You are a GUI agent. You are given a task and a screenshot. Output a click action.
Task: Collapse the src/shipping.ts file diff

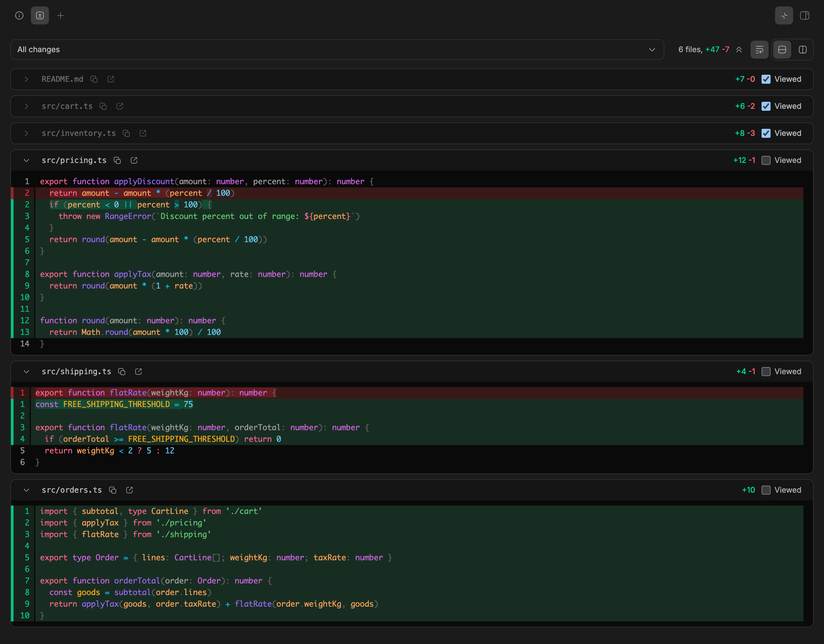[26, 372]
